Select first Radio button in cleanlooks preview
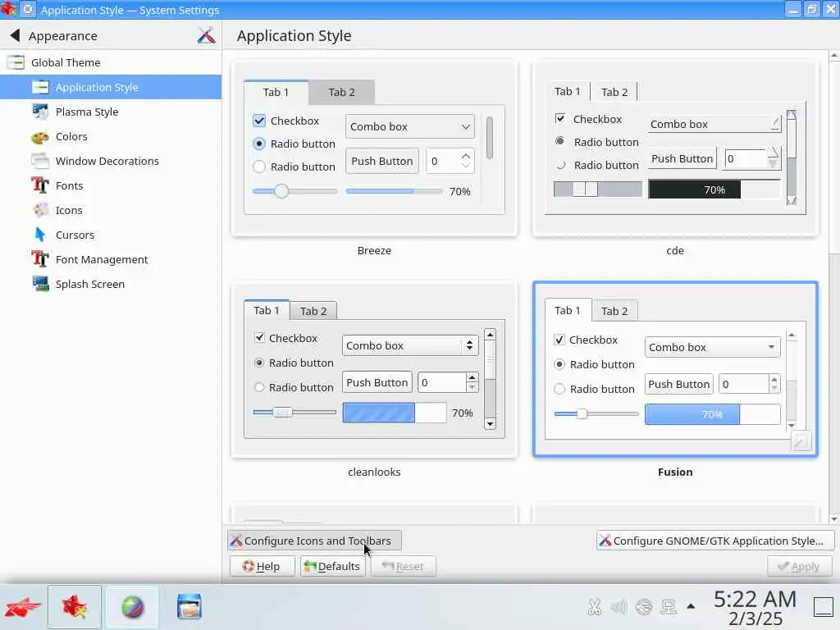The height and width of the screenshot is (630, 840). tap(260, 363)
